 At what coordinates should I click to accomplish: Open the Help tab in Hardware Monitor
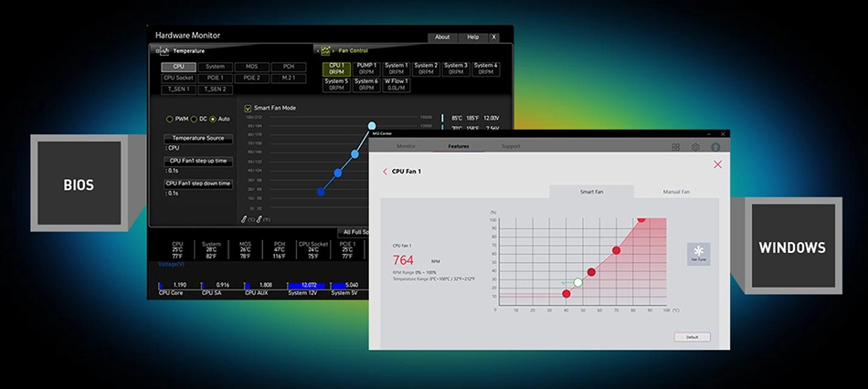point(472,37)
